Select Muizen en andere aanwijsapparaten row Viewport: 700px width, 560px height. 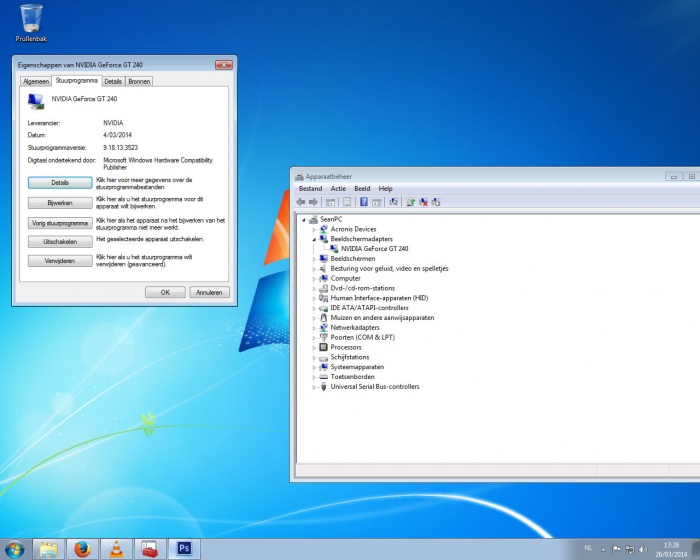(382, 318)
